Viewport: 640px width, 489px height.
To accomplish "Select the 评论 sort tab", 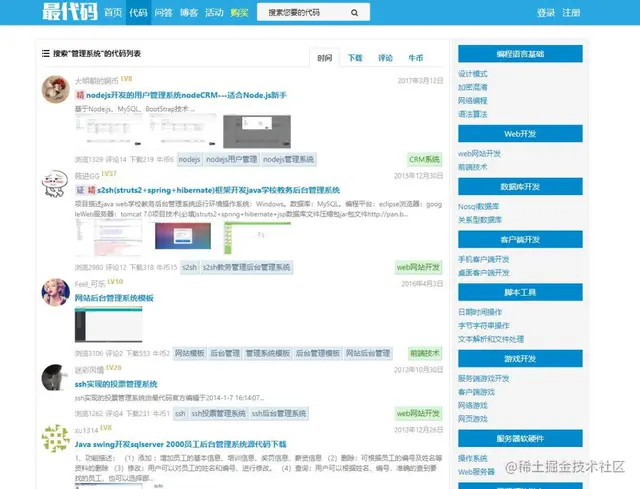I will pyautogui.click(x=385, y=58).
